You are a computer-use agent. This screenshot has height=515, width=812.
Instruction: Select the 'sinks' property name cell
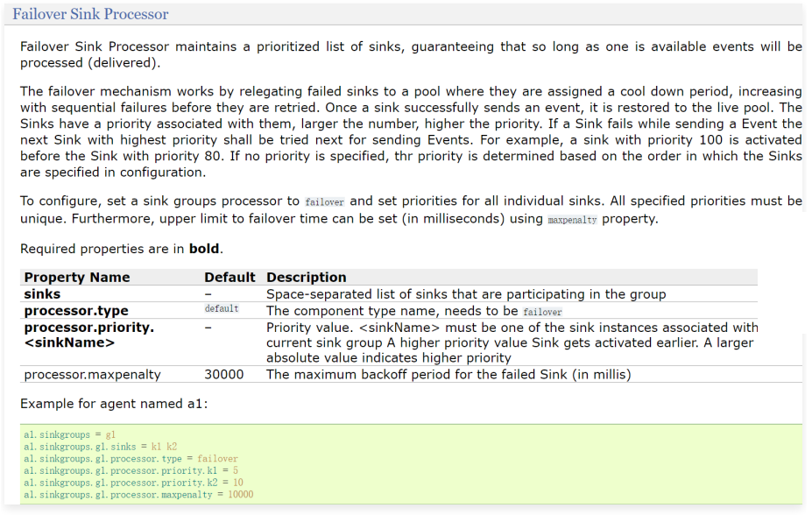point(42,294)
